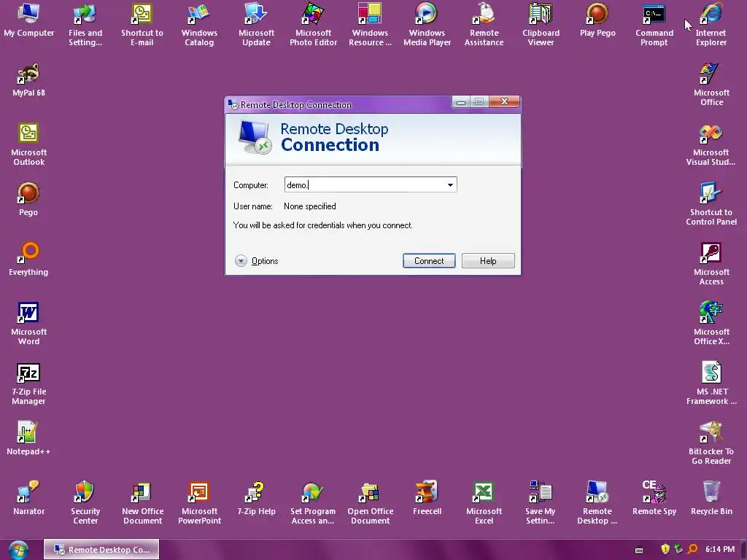Screen dimensions: 747x560
Task: Open Shortcut to Control Panel icon
Action: [x=711, y=204]
